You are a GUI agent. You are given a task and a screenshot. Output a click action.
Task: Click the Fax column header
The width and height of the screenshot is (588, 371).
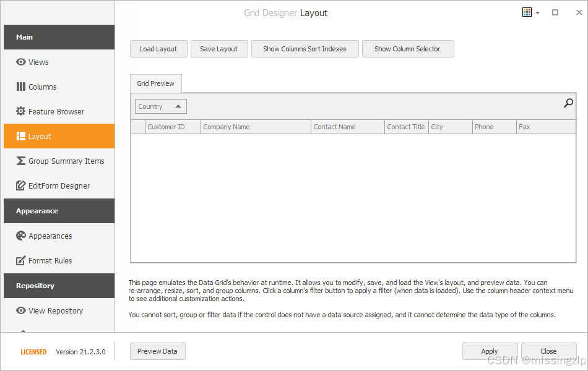point(546,127)
